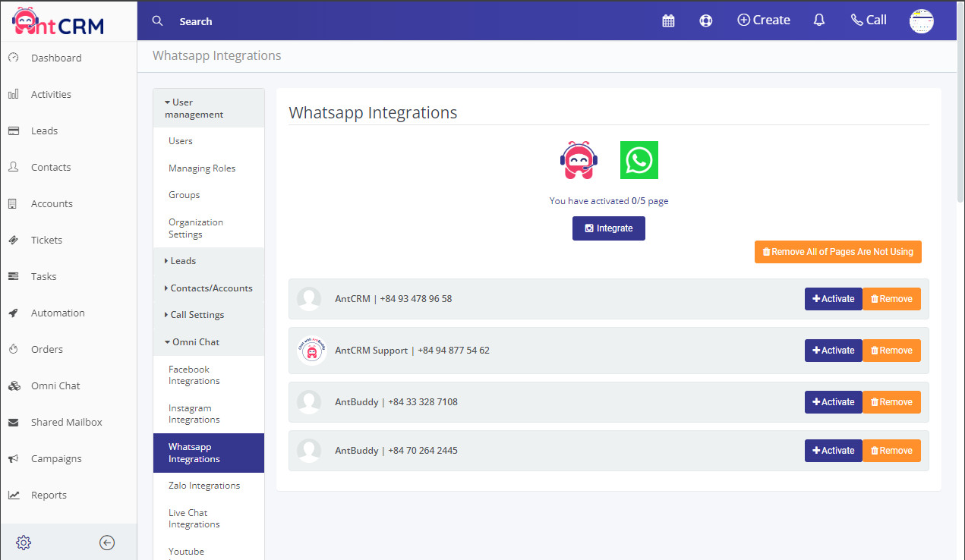Click the Activities bar chart icon
965x560 pixels.
[14, 94]
